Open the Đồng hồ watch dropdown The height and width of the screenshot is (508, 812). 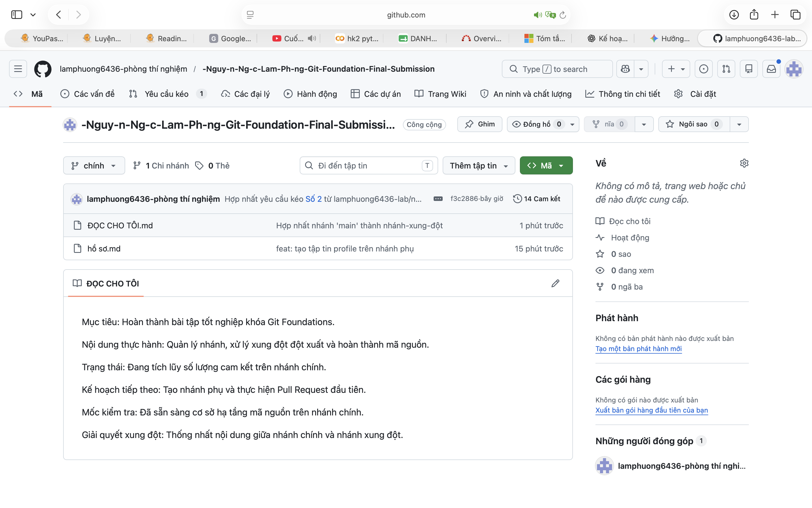[x=543, y=124]
